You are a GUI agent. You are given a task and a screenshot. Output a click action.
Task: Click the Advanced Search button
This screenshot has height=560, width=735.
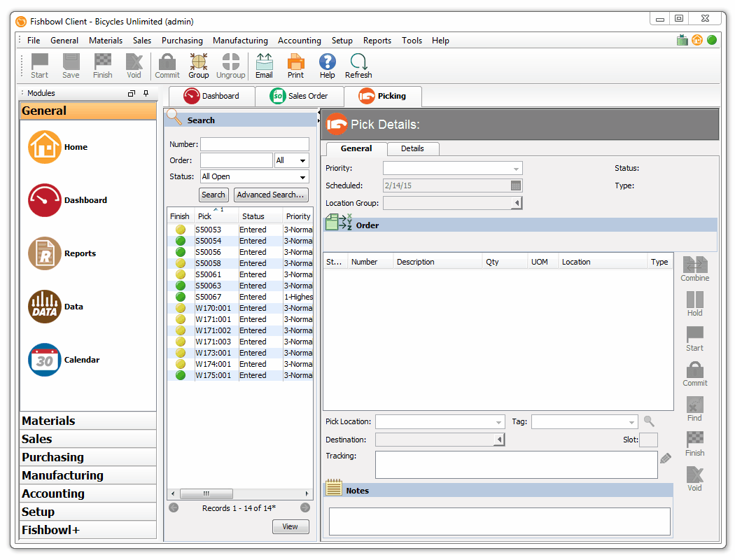tap(271, 195)
